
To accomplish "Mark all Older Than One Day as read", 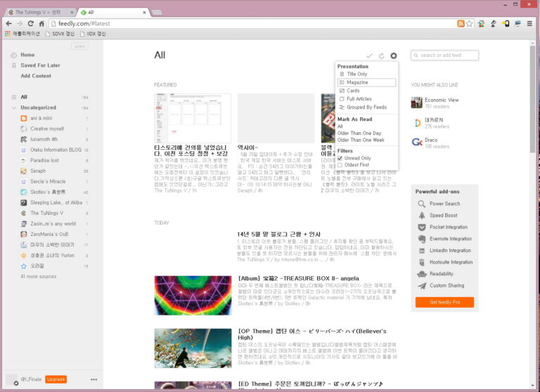I will point(359,133).
